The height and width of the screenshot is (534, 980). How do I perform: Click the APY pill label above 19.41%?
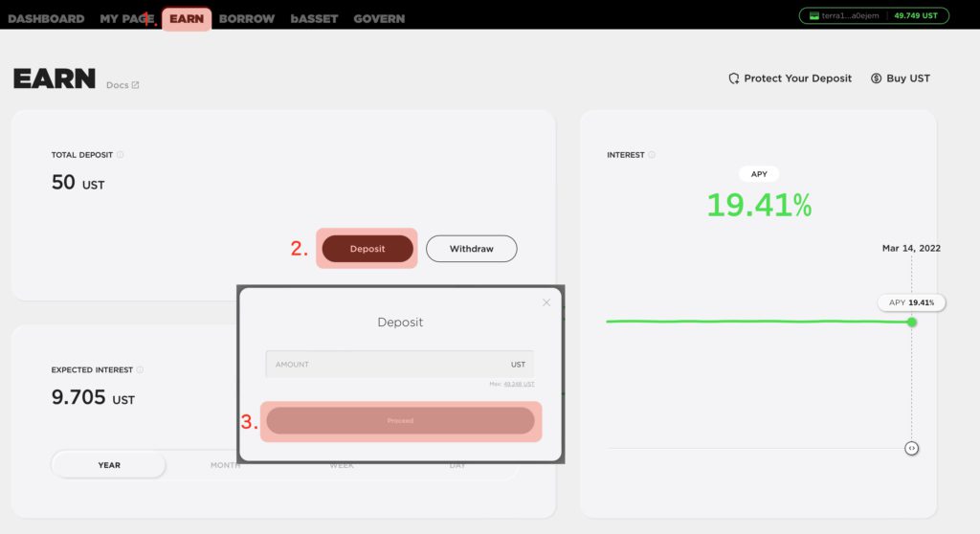point(759,174)
